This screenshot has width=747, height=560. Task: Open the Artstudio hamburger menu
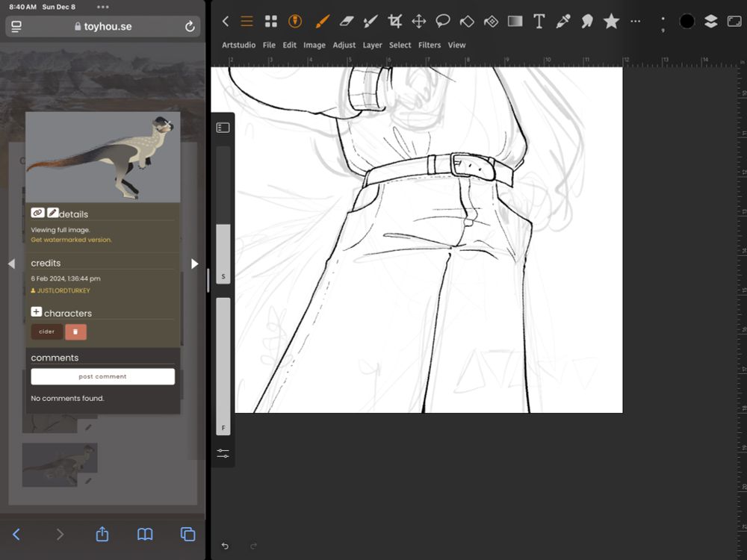[247, 22]
